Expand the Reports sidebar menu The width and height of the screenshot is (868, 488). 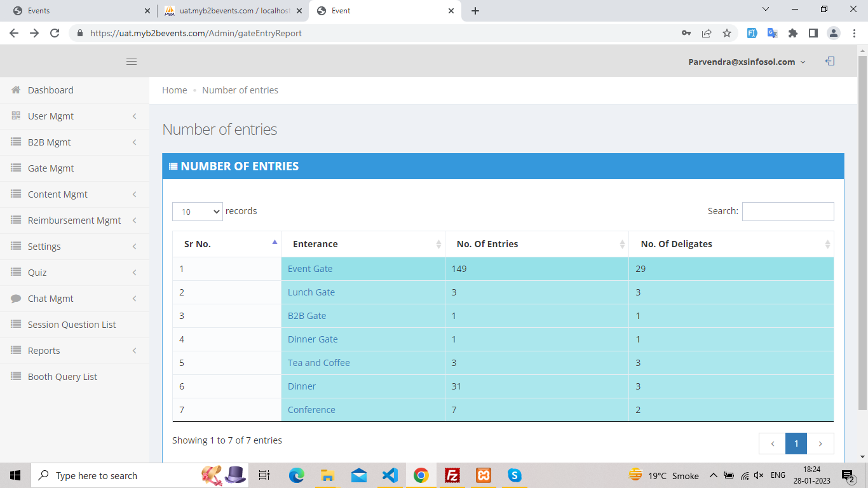74,351
